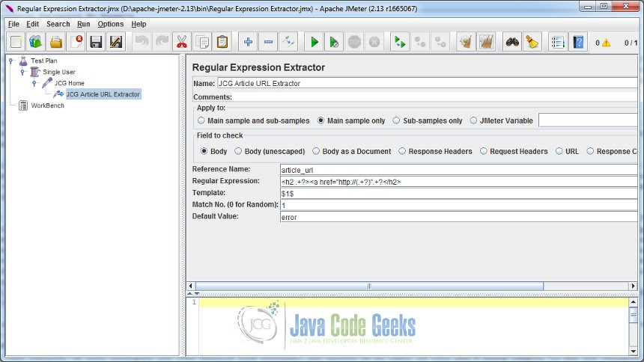This screenshot has width=644, height=362.
Task: Select Body (unescaped) radio button
Action: tap(238, 151)
